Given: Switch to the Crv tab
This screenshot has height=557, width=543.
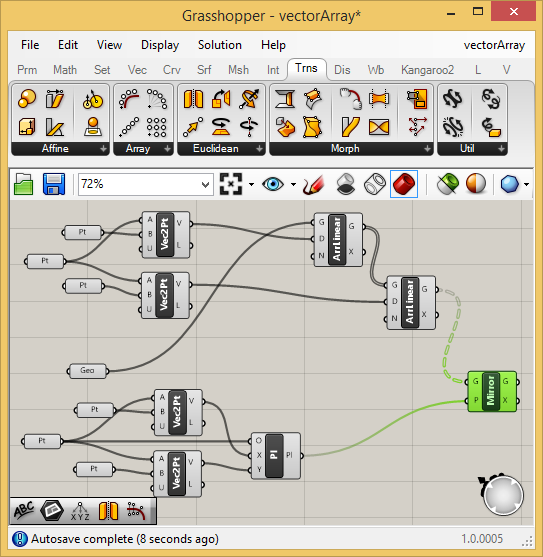Looking at the screenshot, I should coord(172,70).
